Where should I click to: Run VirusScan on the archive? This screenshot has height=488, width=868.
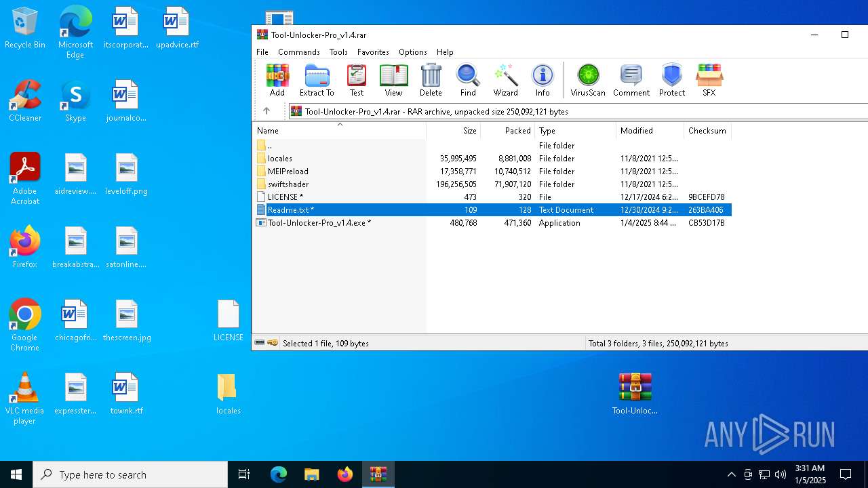[x=588, y=81]
